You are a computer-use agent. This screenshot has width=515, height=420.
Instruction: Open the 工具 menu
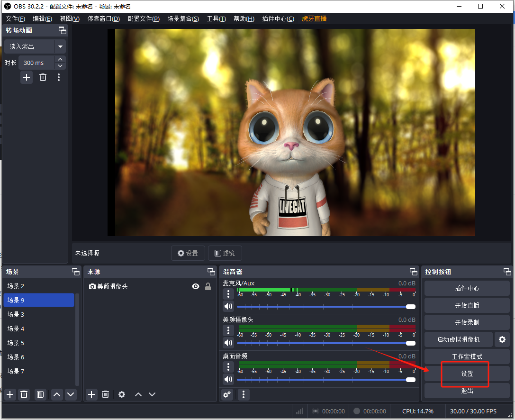pos(216,19)
